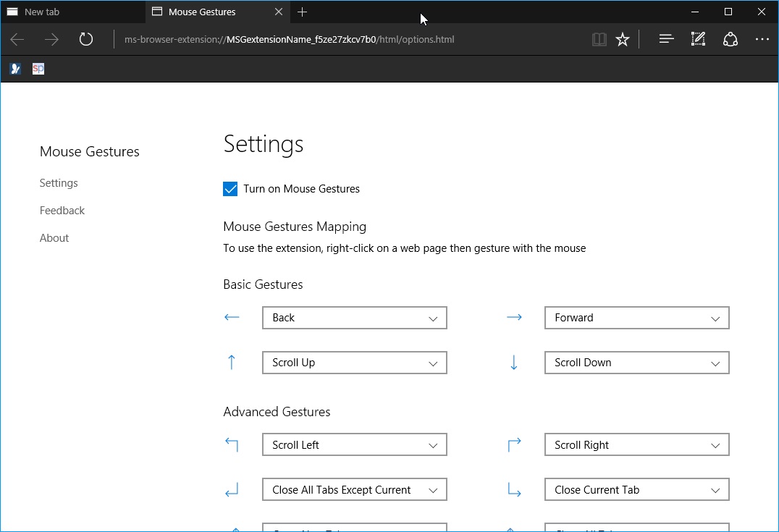Screen dimensions: 779x532
Task: Open a new tab with plus button
Action: [302, 12]
